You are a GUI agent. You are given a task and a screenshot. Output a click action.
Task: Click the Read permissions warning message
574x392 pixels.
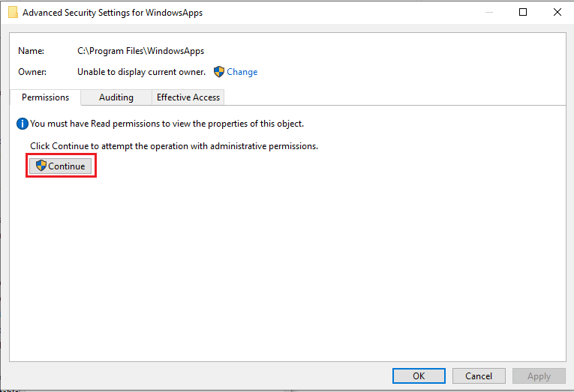tap(167, 124)
